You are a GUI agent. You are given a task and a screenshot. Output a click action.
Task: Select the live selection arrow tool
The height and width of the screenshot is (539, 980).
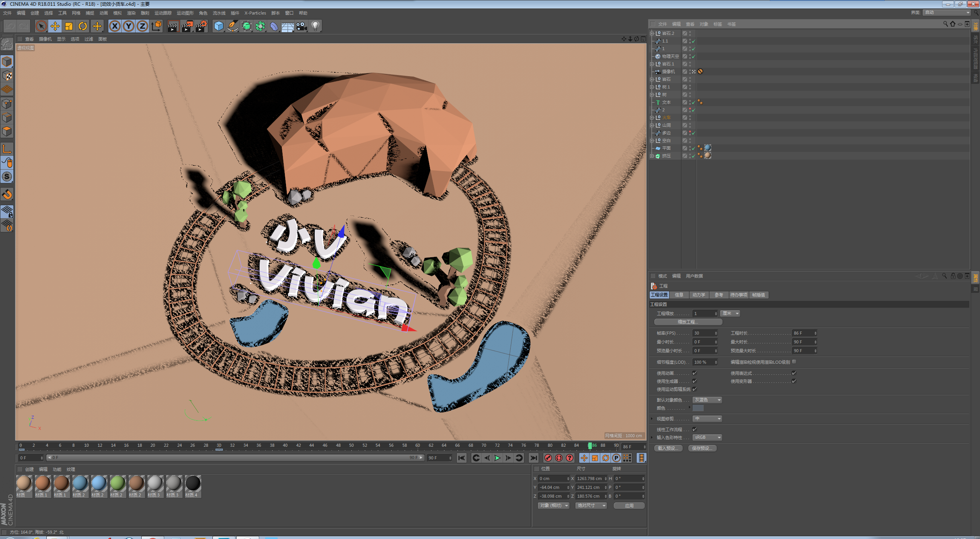coord(41,26)
